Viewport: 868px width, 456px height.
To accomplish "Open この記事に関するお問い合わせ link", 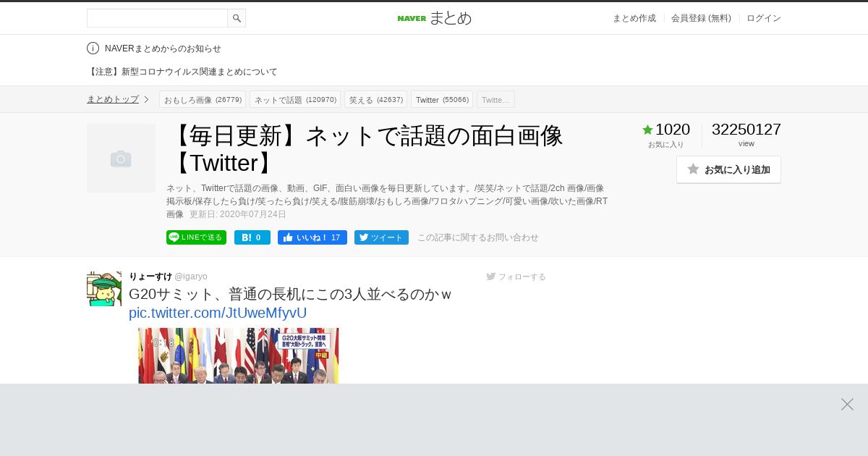I will [478, 237].
